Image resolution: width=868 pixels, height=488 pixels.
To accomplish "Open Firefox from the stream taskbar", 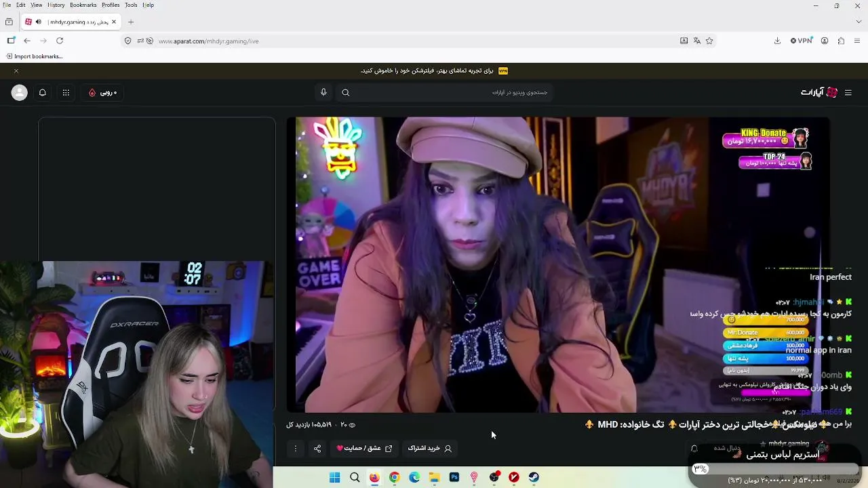I will tap(374, 478).
